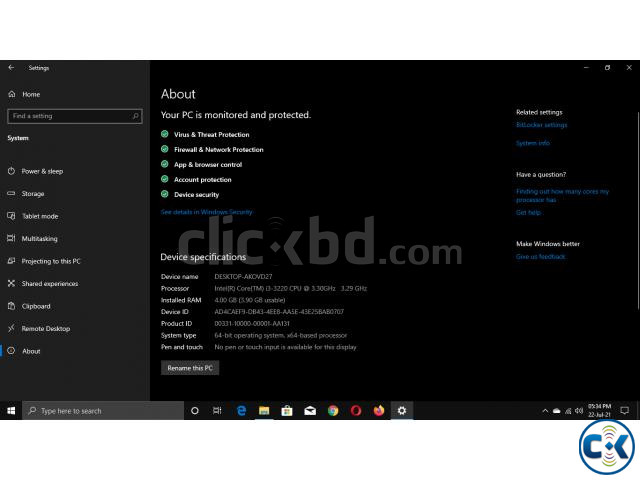Select the Intel Core i3-3220 processor value
640x480 pixels.
[x=291, y=288]
